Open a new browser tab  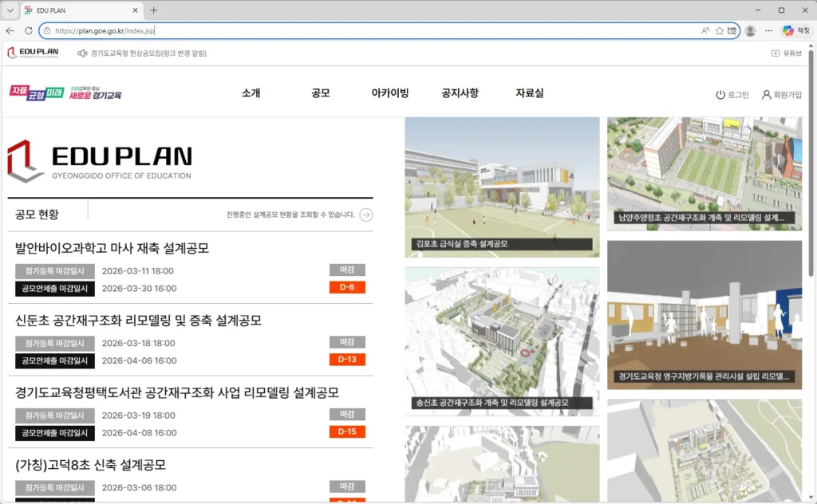coord(153,11)
